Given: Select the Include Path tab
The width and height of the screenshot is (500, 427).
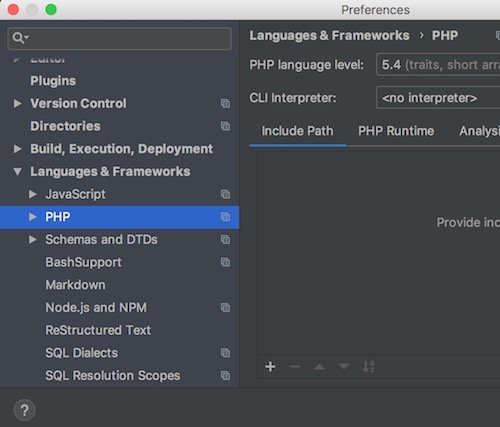Looking at the screenshot, I should (x=297, y=131).
